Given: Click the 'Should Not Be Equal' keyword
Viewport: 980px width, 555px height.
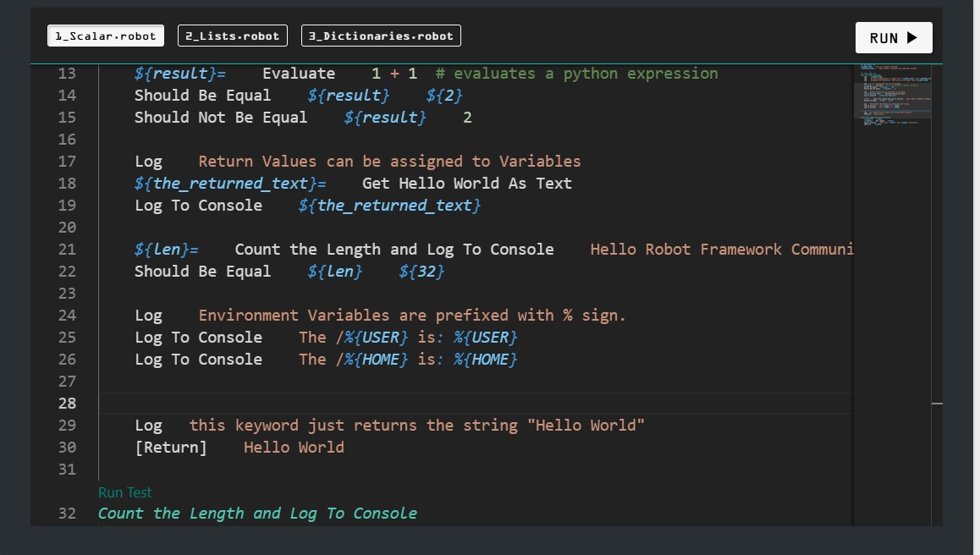Looking at the screenshot, I should click(221, 118).
